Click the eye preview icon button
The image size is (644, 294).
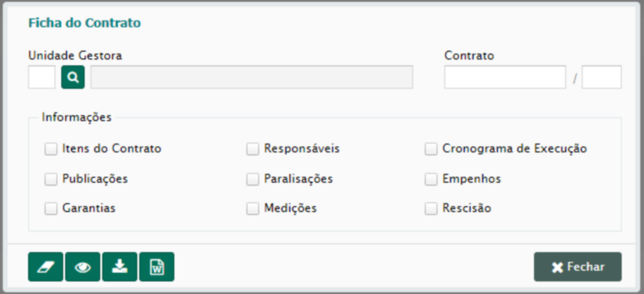[x=83, y=267]
